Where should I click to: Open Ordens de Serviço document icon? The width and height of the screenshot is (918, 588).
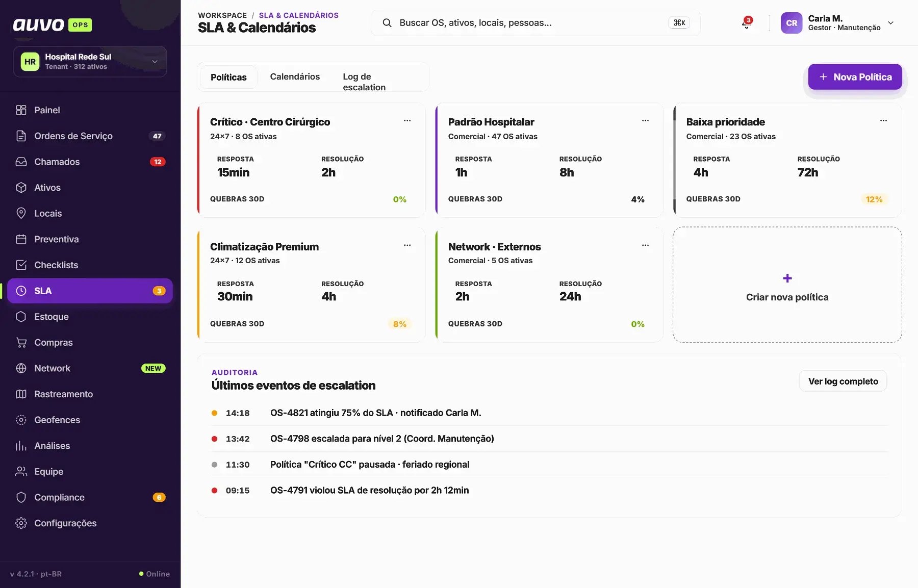21,136
